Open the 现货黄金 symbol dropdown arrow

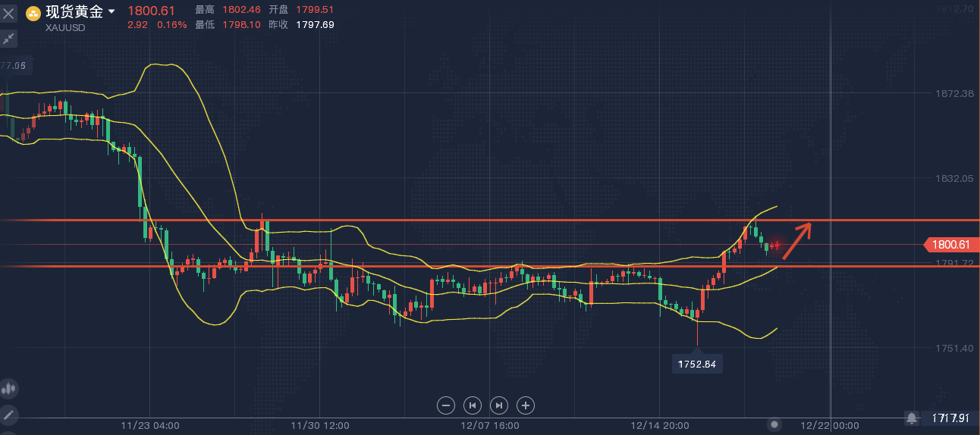(112, 12)
